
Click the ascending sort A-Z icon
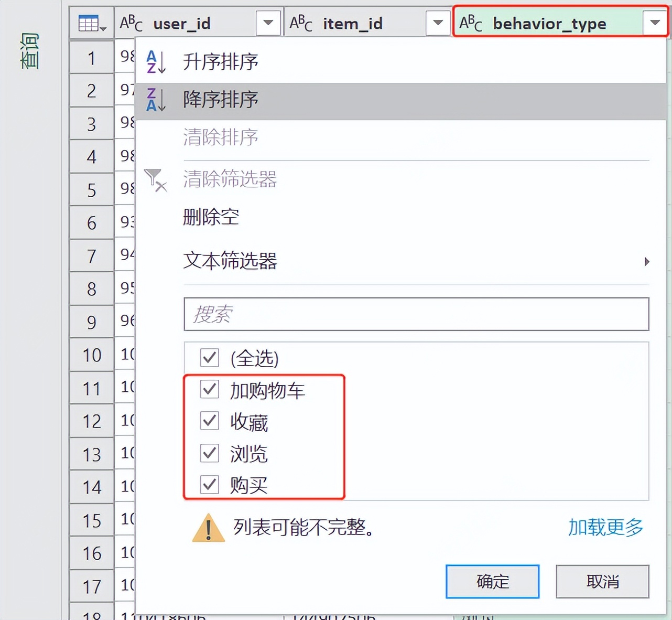click(155, 61)
